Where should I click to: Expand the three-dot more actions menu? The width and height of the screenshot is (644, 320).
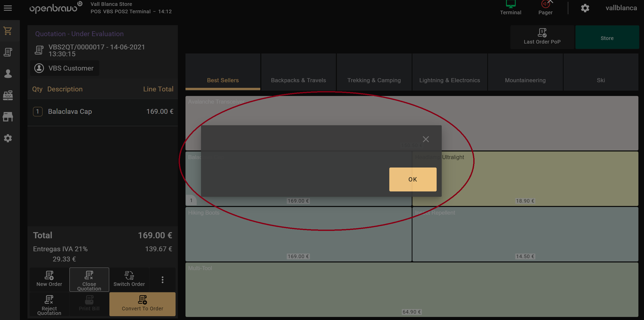point(162,280)
